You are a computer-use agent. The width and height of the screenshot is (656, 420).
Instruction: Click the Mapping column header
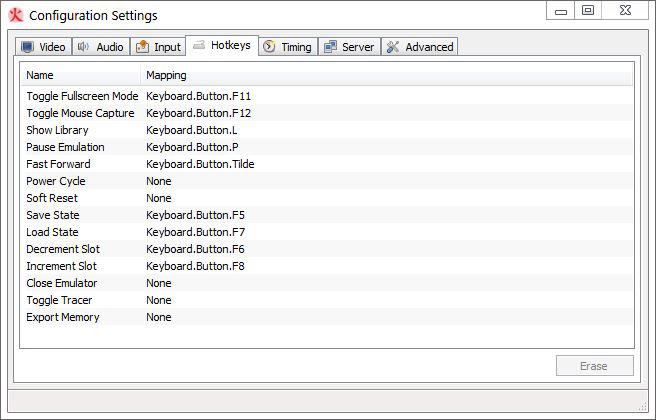tap(166, 75)
